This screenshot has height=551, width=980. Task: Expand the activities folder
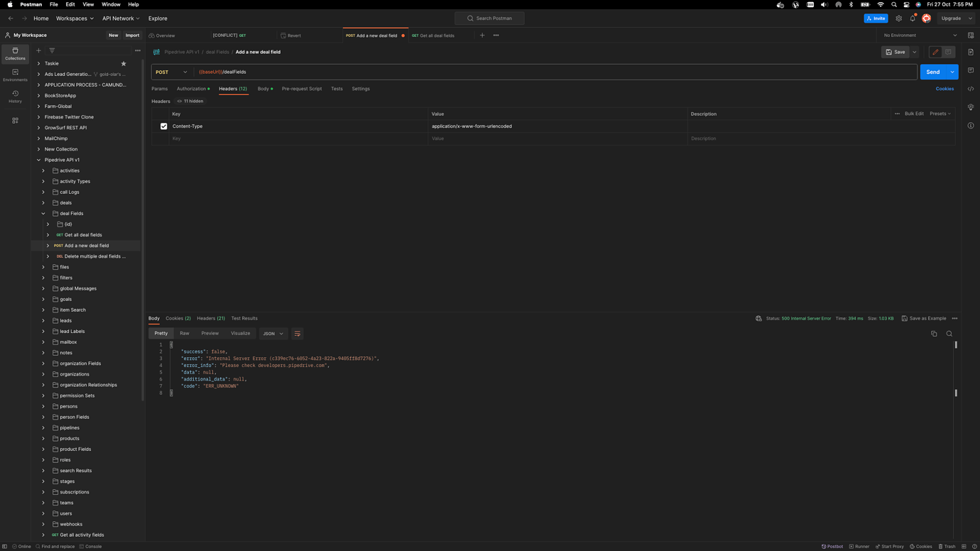43,170
